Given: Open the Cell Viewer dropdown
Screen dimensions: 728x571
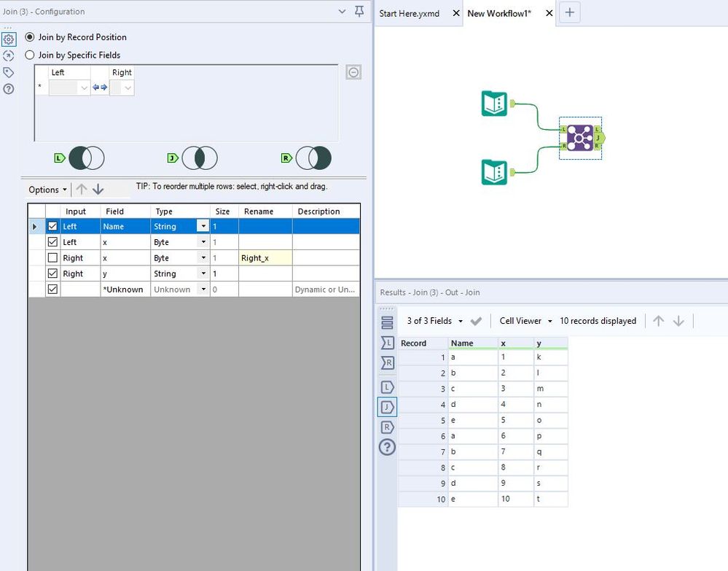Looking at the screenshot, I should (x=526, y=321).
